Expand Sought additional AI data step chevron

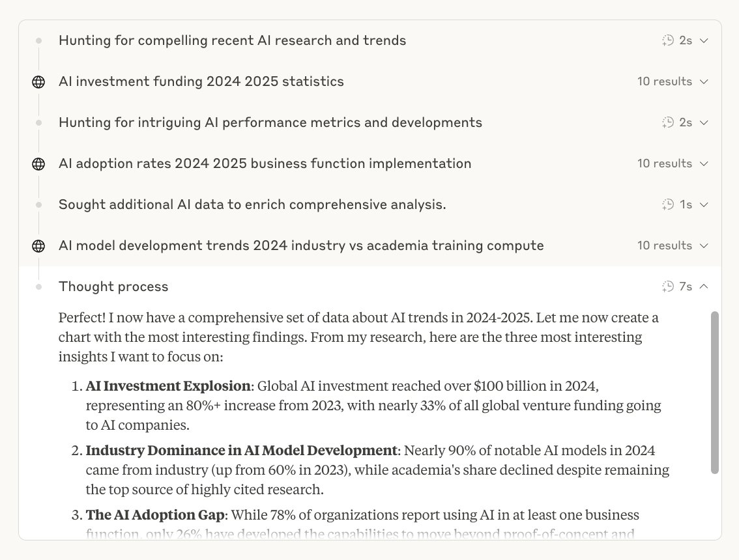pos(704,205)
